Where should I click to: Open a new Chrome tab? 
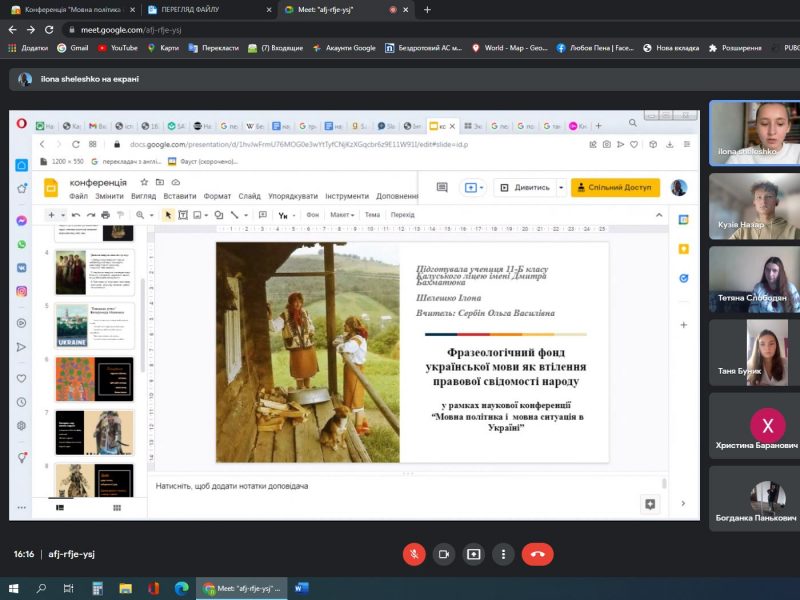[x=427, y=9]
